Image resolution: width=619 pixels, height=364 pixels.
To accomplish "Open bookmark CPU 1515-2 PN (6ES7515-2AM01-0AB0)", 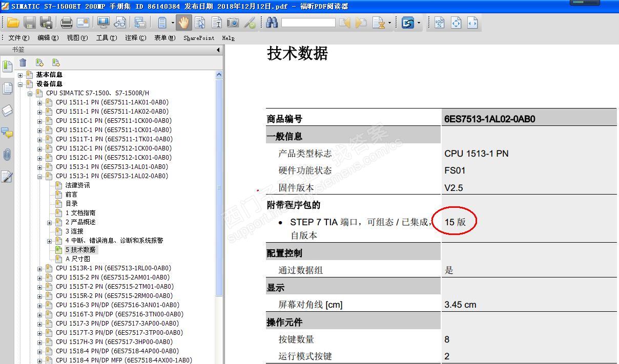I will tap(112, 277).
